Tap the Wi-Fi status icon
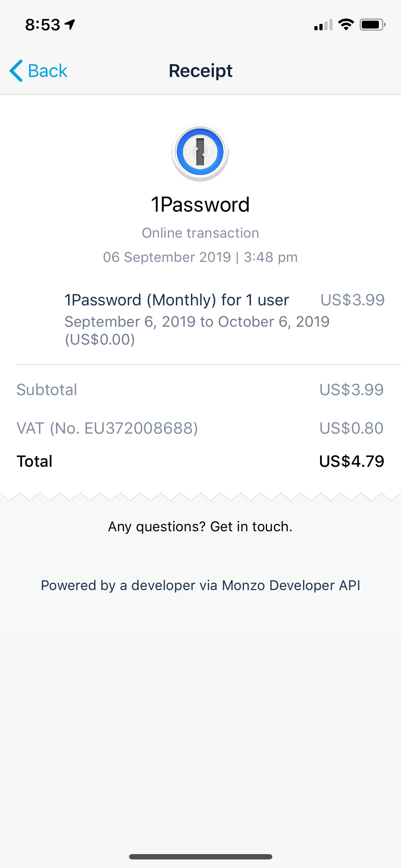Viewport: 401px width, 868px height. coord(346,25)
